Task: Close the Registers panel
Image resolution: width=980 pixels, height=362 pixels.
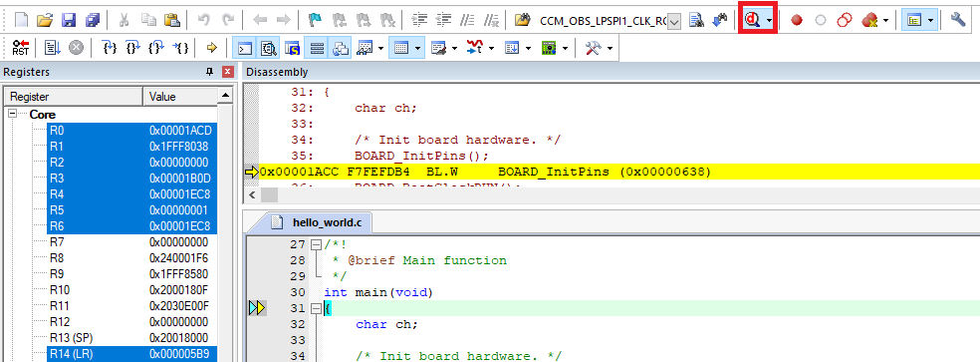Action: (227, 72)
